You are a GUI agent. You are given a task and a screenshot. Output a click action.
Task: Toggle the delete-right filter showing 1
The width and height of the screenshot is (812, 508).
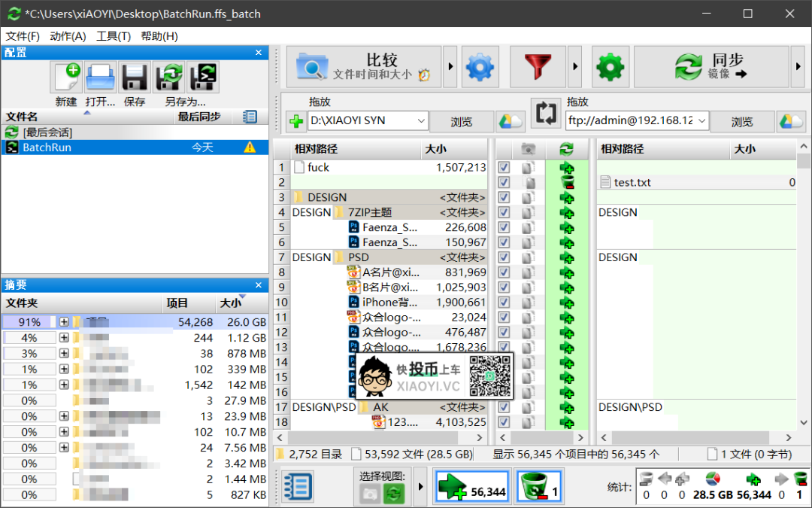(x=539, y=487)
